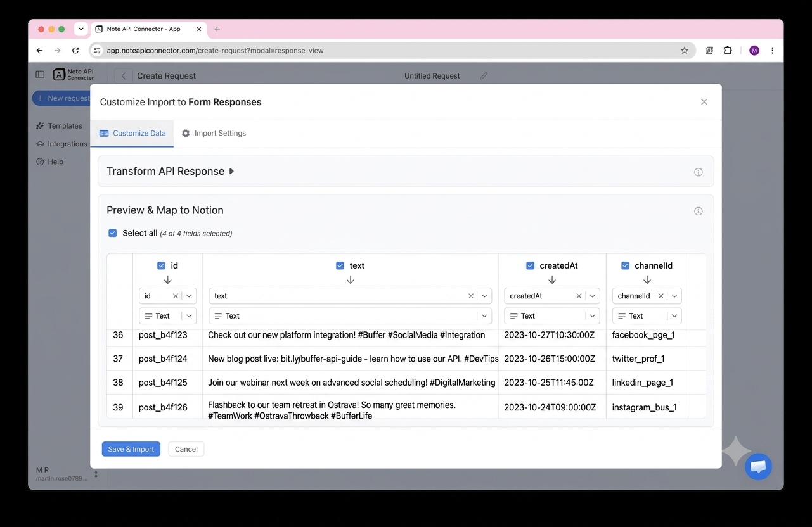
Task: Click the Cancel button
Action: point(186,449)
